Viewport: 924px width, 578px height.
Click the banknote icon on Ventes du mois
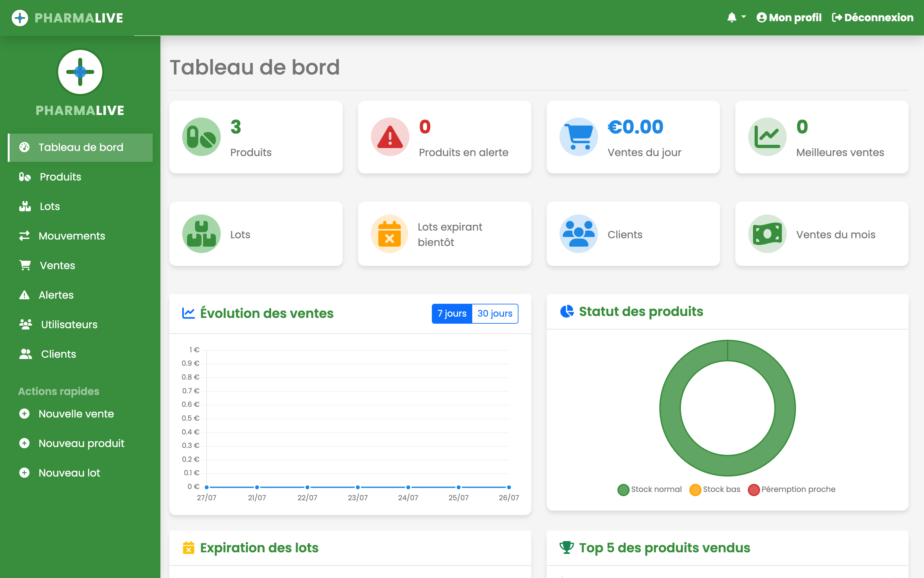[x=767, y=234]
